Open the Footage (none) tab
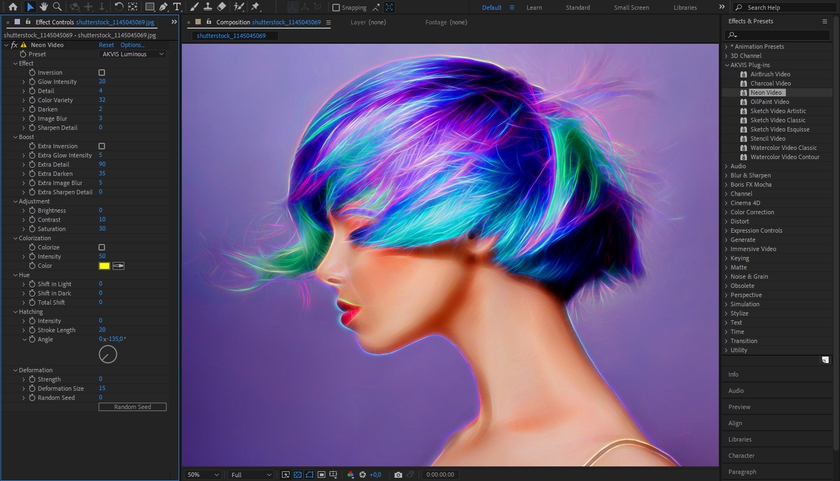Viewport: 840px width, 481px height. (x=446, y=22)
